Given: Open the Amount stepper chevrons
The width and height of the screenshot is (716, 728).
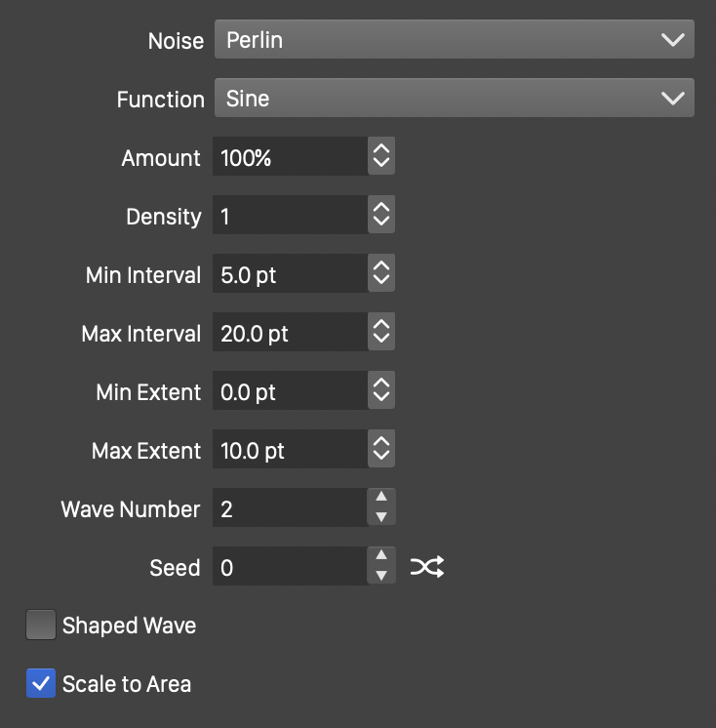Looking at the screenshot, I should (x=381, y=157).
